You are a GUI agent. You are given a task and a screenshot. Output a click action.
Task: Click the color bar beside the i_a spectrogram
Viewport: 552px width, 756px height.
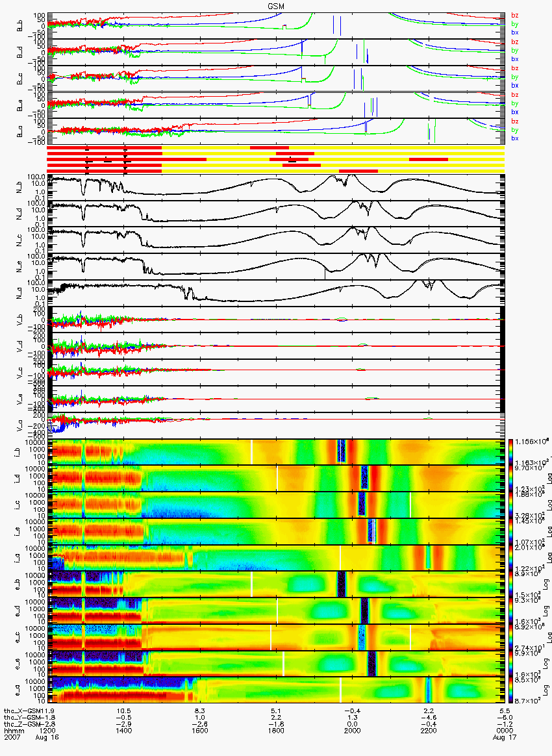(511, 559)
